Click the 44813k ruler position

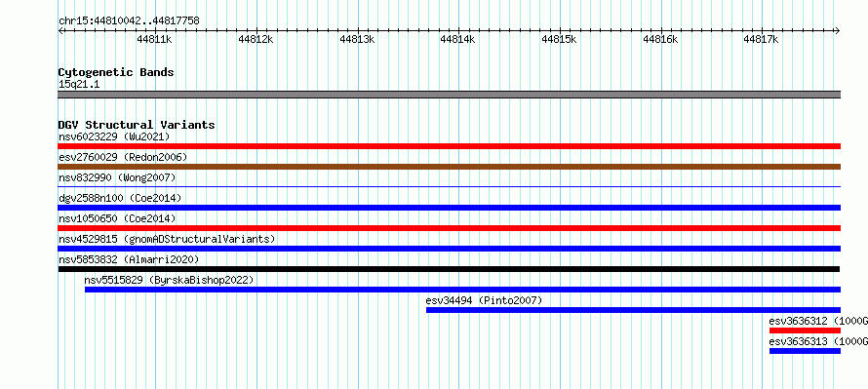[x=357, y=39]
